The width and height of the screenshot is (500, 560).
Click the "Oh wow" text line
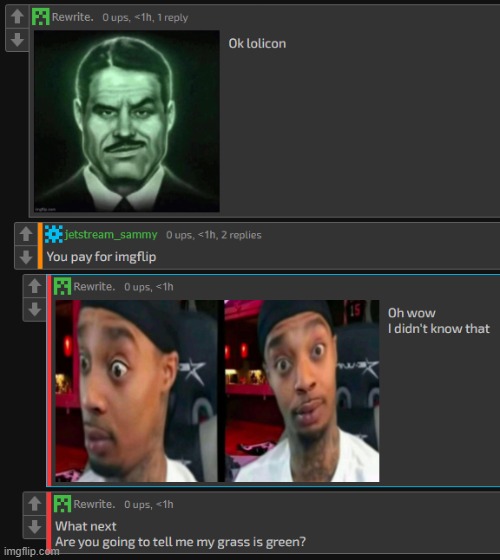pos(412,313)
